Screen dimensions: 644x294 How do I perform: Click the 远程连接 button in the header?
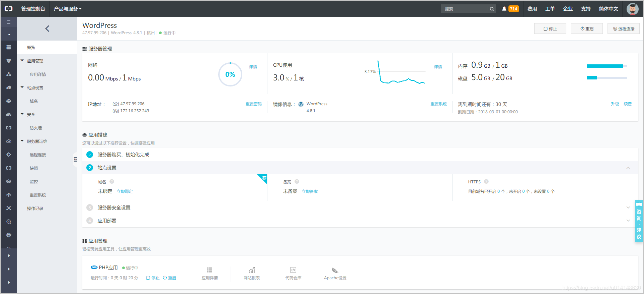coord(624,28)
